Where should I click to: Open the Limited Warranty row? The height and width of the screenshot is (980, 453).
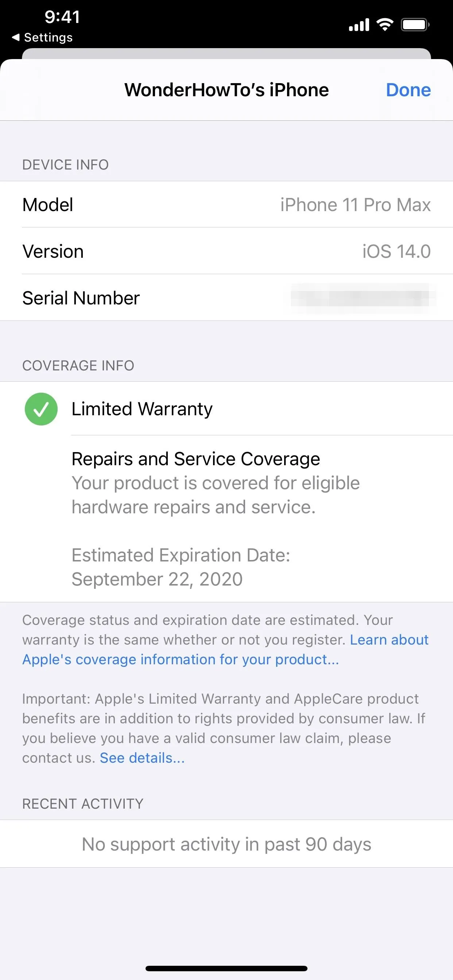(226, 409)
